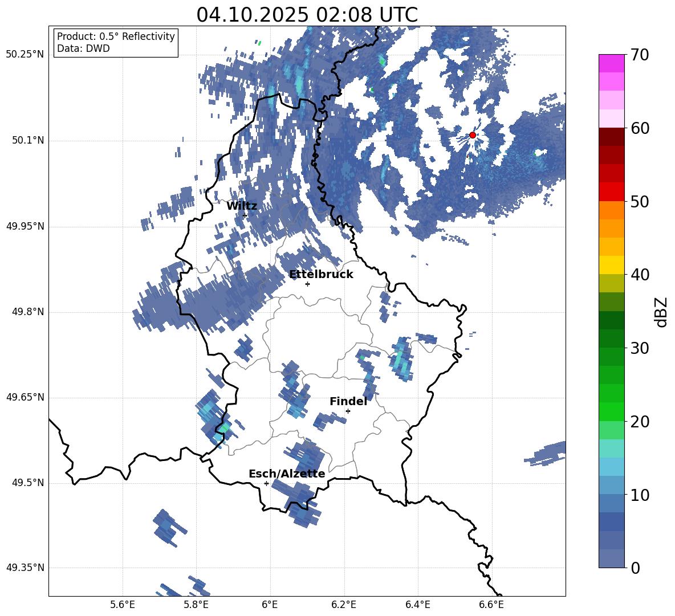The width and height of the screenshot is (675, 616).
Task: Click the 10 value on the colorbar
Action: coord(640,495)
